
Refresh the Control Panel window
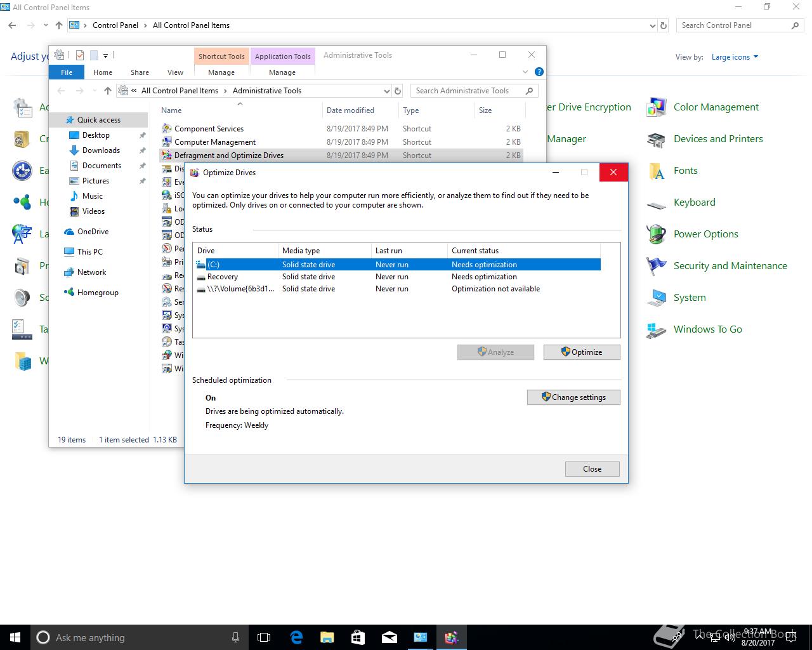pyautogui.click(x=664, y=25)
